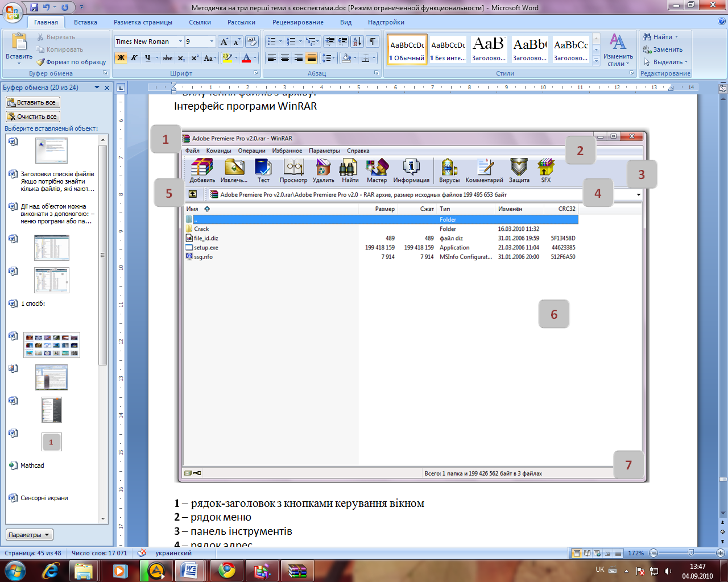Click the tab selector left of ruler
Image resolution: width=728 pixels, height=582 pixels.
121,88
